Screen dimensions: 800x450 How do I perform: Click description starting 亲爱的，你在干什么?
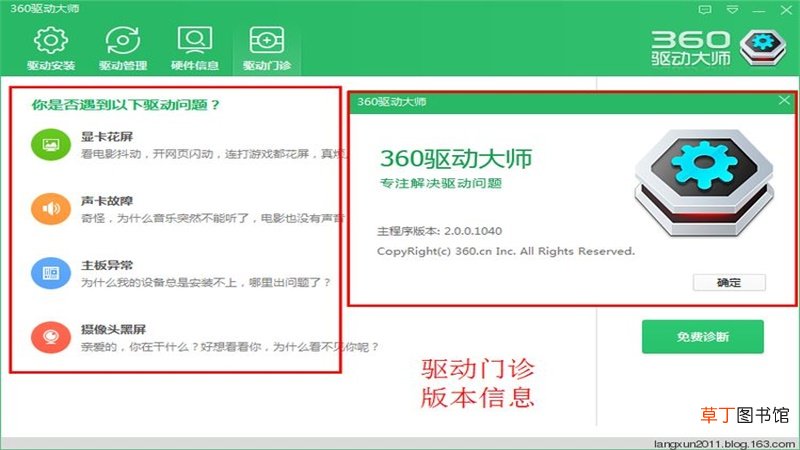[x=230, y=347]
